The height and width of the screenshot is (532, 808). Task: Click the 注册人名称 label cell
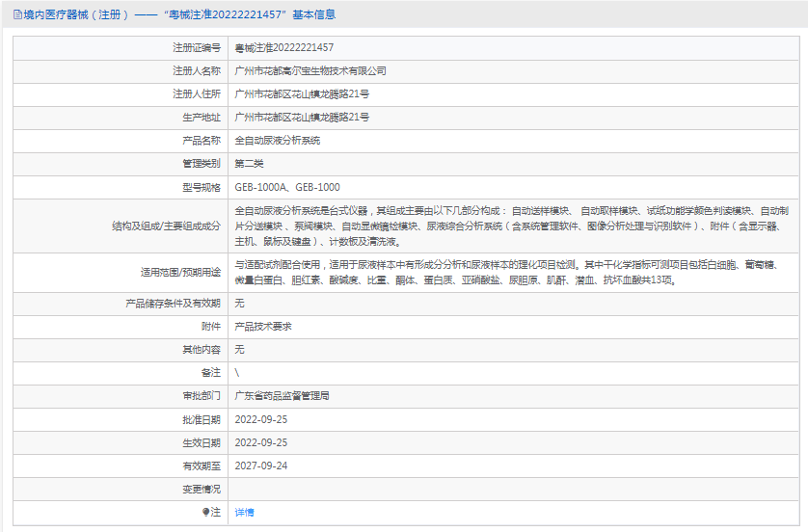coord(121,70)
